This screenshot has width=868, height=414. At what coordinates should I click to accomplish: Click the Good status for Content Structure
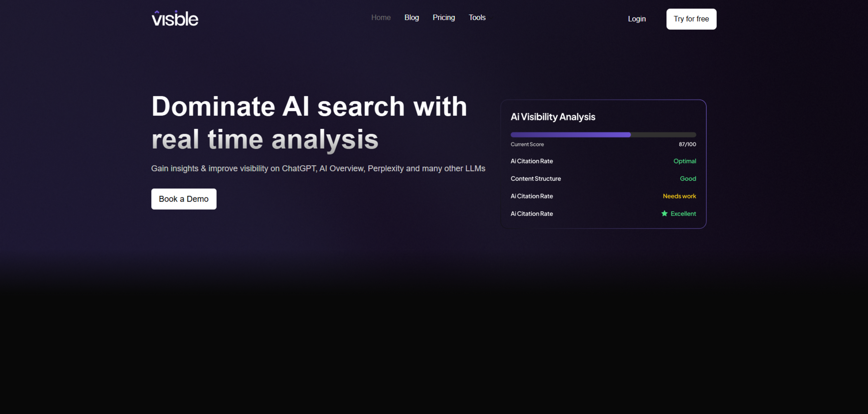(x=687, y=178)
